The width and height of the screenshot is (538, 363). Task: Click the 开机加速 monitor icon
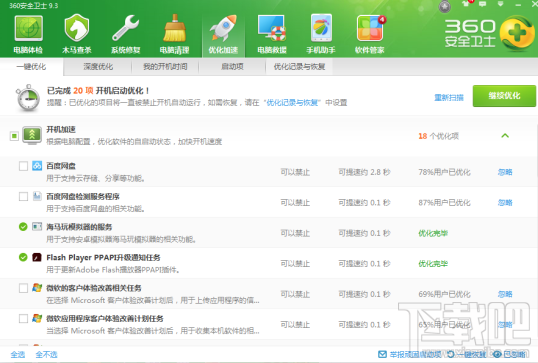pyautogui.click(x=32, y=135)
